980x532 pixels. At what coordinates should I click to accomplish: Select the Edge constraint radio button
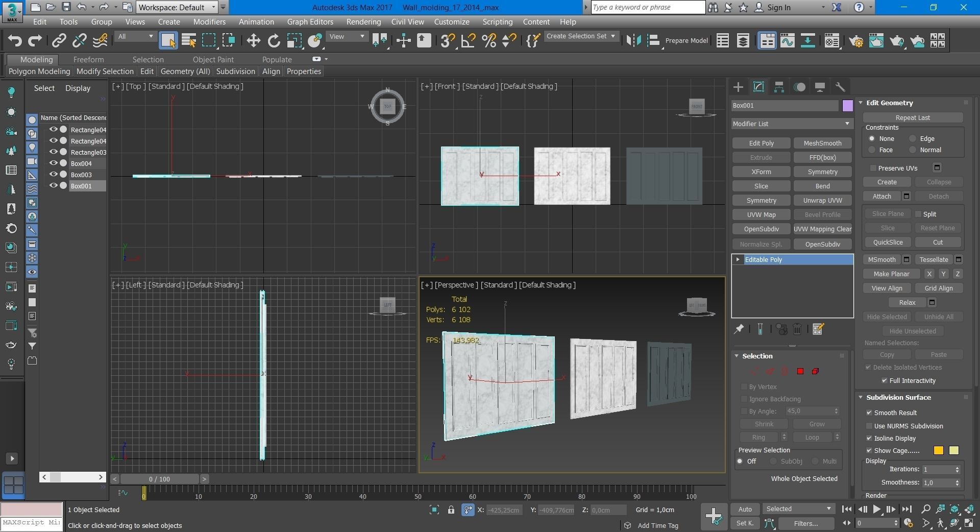click(x=913, y=139)
